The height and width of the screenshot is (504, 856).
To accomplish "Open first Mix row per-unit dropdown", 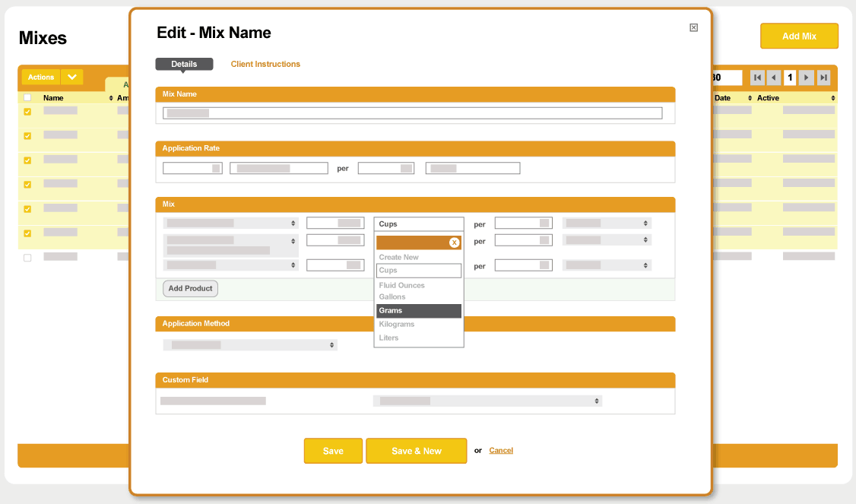I will coord(607,223).
